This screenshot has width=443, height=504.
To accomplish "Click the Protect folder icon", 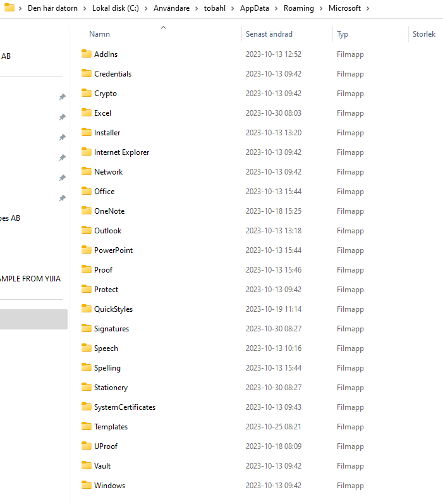I will [x=87, y=289].
